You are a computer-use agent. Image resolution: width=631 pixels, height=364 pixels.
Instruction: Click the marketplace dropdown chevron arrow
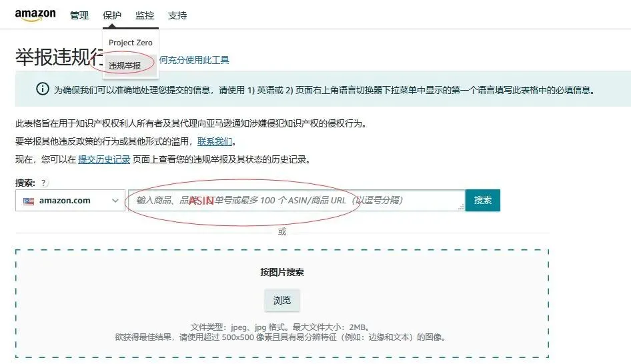pos(115,200)
